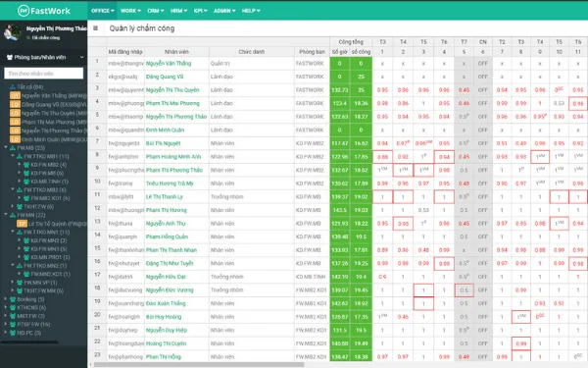Click the QT badge for Nguyễn Văn Thắng
This screenshot has height=368, width=588.
tap(15, 95)
